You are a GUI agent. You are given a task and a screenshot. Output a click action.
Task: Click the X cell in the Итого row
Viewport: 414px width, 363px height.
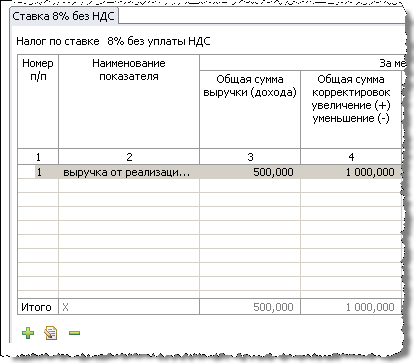pos(129,307)
